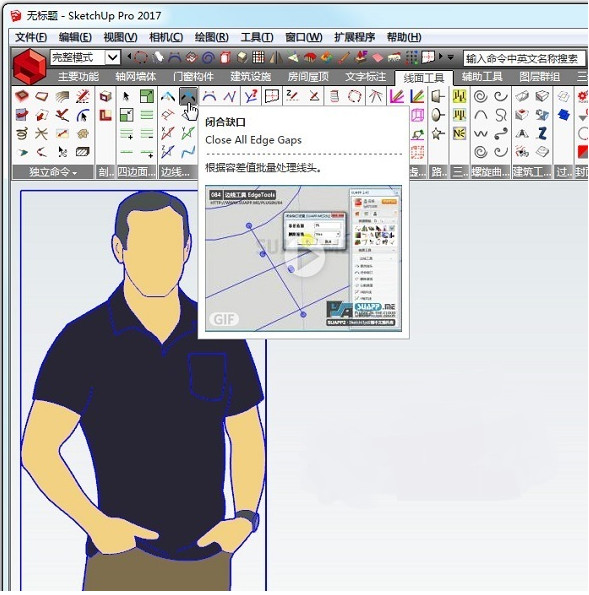Click the red SUAPP cube logo

click(x=30, y=67)
